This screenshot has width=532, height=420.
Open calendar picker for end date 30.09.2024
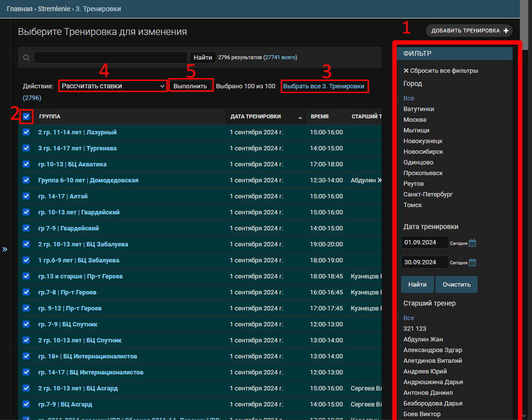(x=472, y=262)
